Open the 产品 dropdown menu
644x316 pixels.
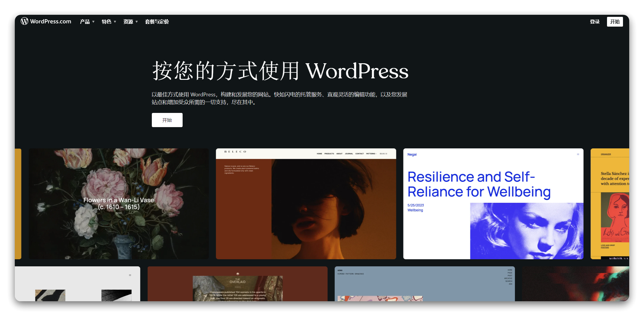[x=87, y=22]
